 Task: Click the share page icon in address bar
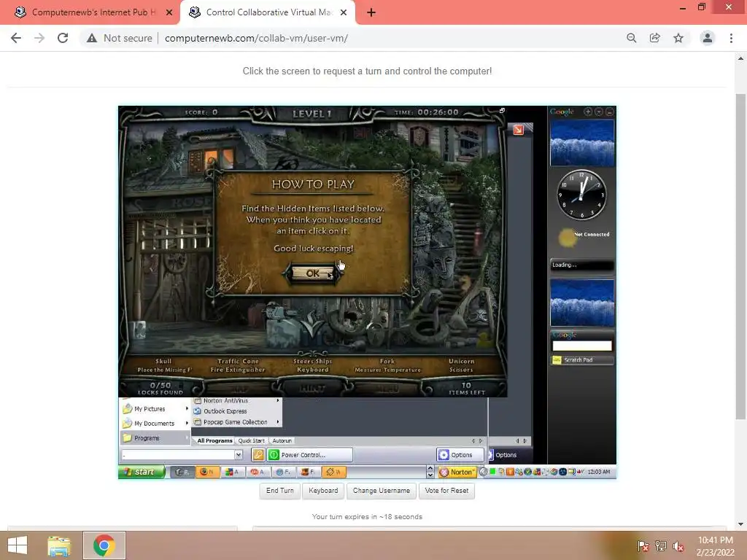coord(655,38)
